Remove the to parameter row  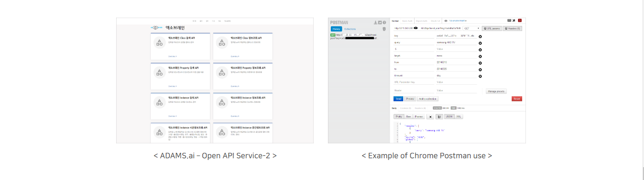pos(480,70)
